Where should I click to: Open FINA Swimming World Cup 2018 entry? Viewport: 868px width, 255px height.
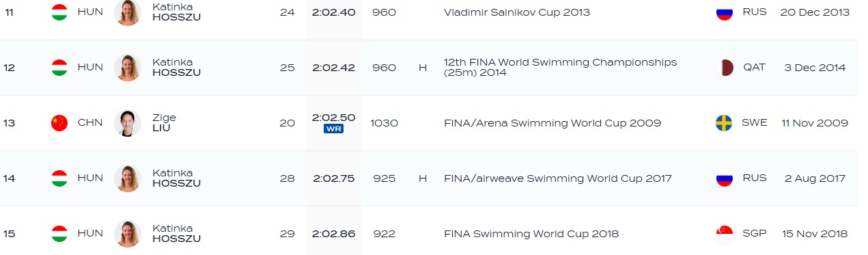click(531, 234)
